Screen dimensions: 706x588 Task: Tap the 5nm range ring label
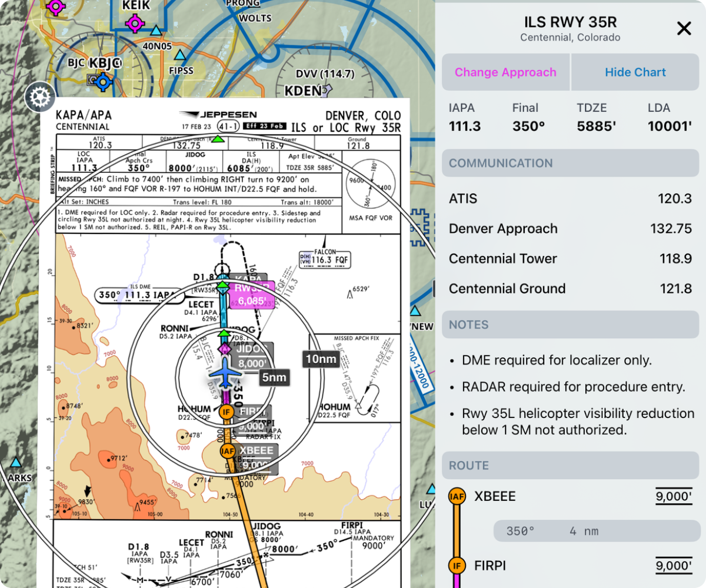[x=275, y=377]
